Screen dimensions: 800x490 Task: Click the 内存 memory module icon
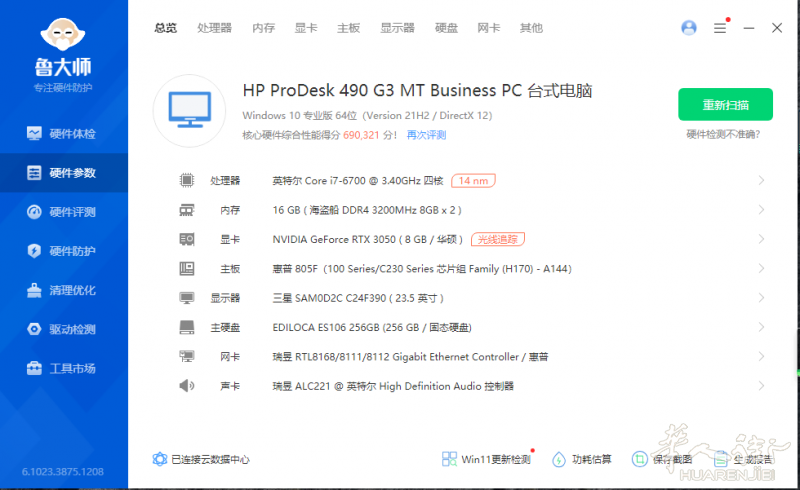click(187, 210)
